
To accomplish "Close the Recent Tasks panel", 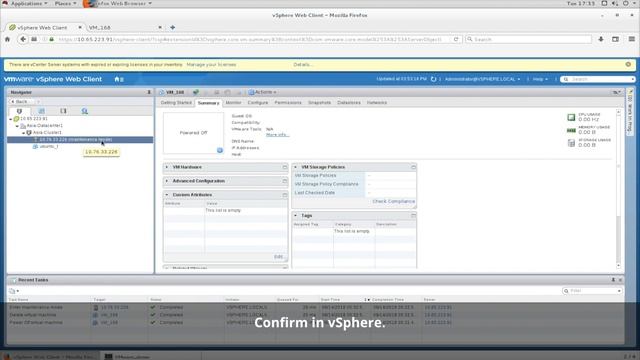I will pos(620,280).
